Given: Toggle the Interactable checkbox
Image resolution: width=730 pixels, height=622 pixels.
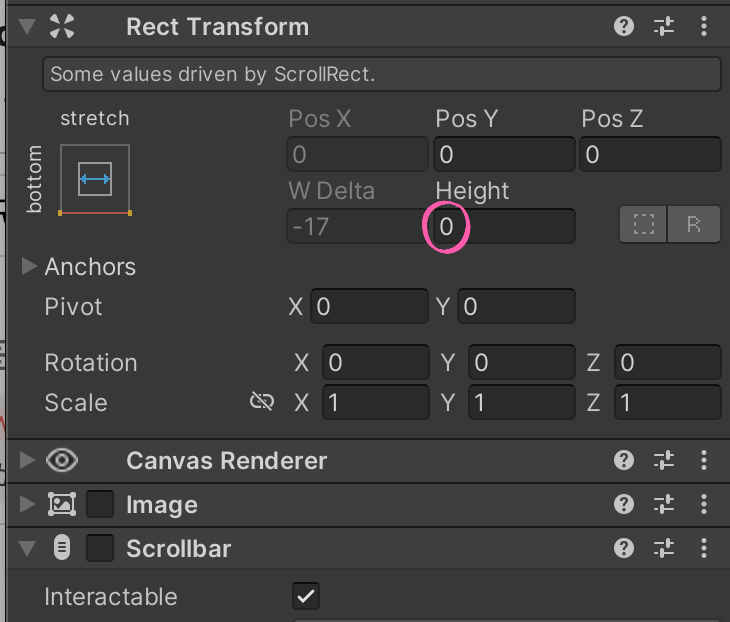Looking at the screenshot, I should click(306, 596).
